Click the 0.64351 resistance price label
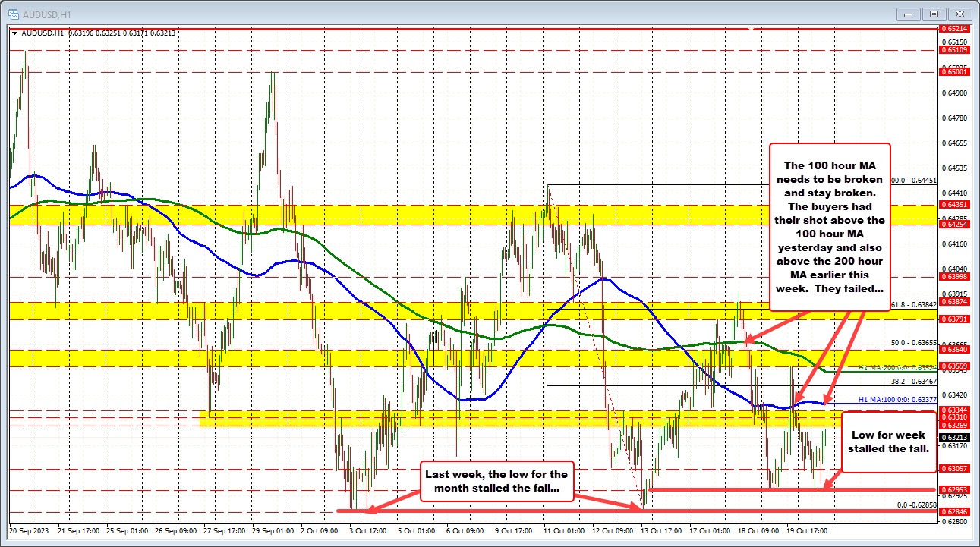Image resolution: width=980 pixels, height=547 pixels. [x=954, y=204]
